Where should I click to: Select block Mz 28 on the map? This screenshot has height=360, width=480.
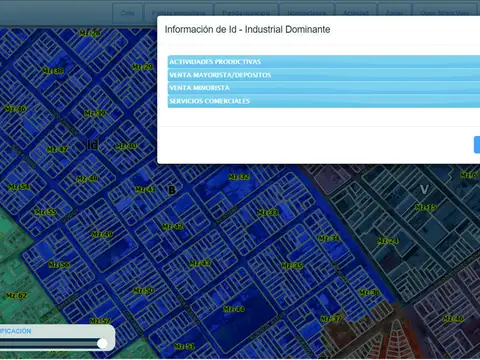click(90, 33)
